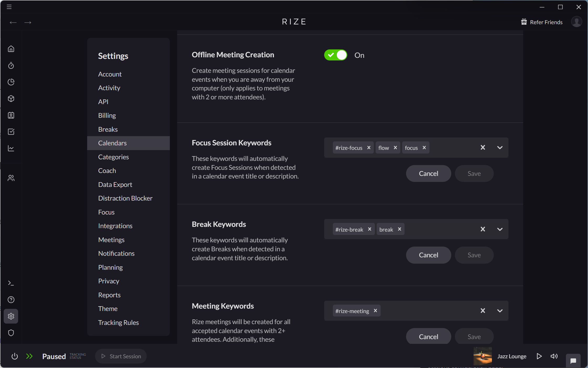The width and height of the screenshot is (588, 368).
Task: Open the analytics line chart icon
Action: point(11,148)
